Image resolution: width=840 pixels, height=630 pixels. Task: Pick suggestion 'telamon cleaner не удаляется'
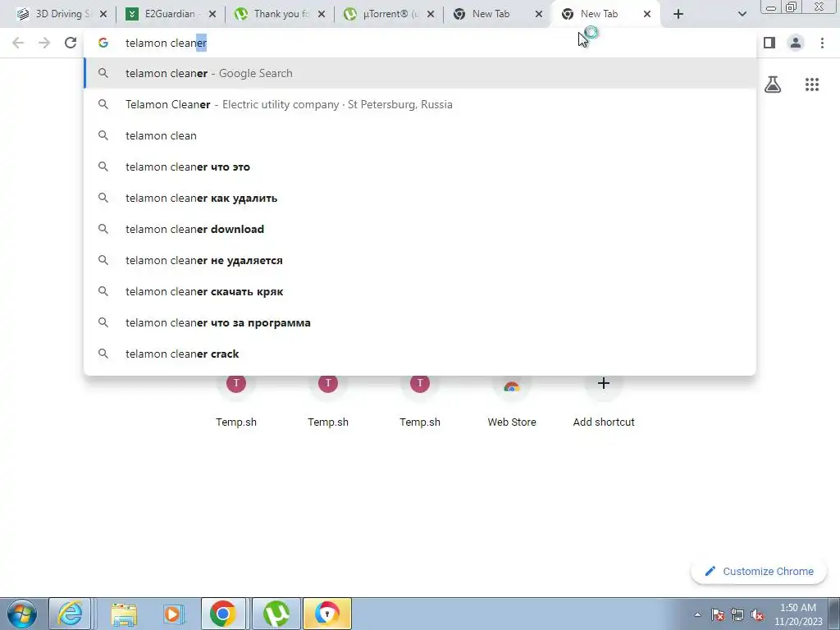(420, 260)
